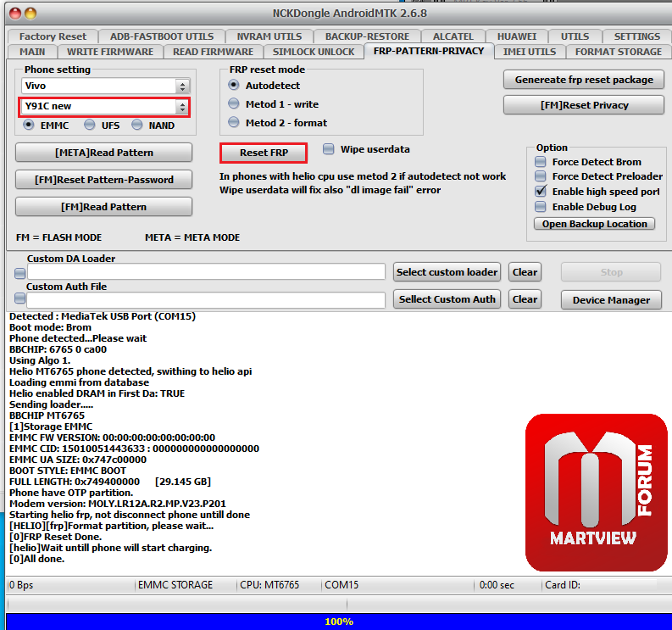Click the '0:00 sec' timer status entry

(x=497, y=585)
